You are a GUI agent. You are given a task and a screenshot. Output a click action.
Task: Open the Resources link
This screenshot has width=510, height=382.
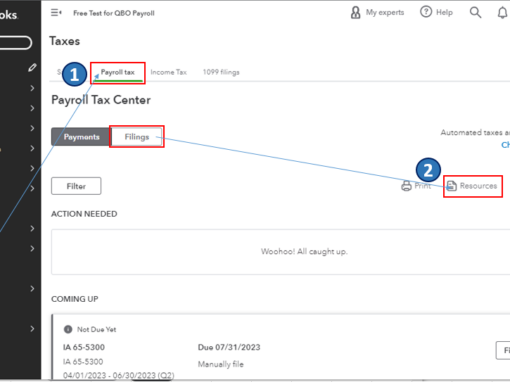tap(472, 186)
